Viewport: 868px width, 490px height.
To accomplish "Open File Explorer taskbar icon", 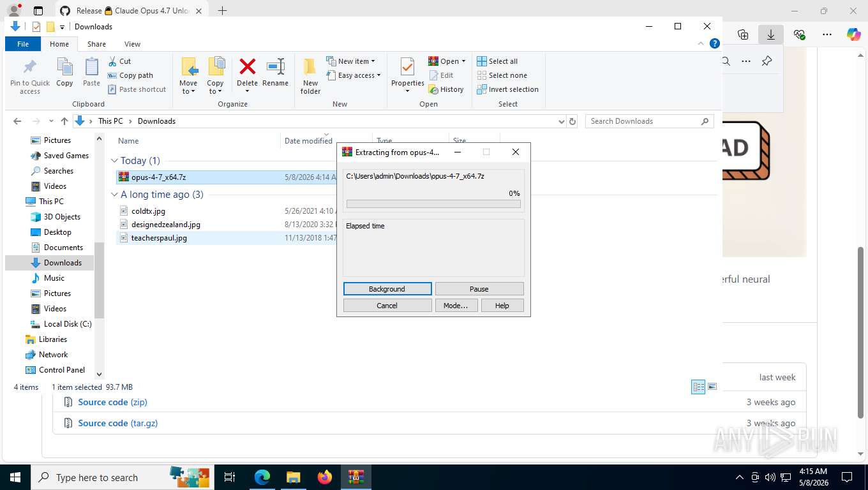I will coord(293,477).
